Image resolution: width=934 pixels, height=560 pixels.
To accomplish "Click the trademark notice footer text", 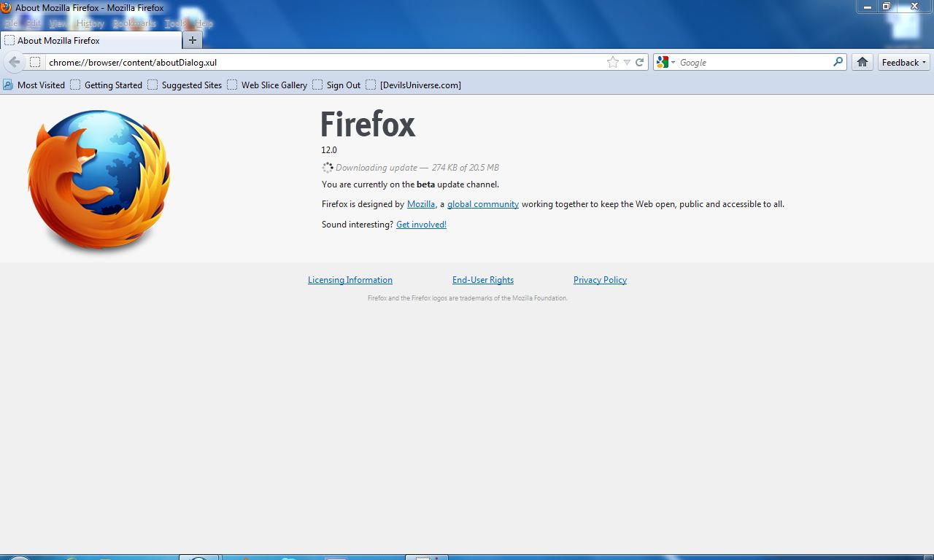I will [x=467, y=298].
